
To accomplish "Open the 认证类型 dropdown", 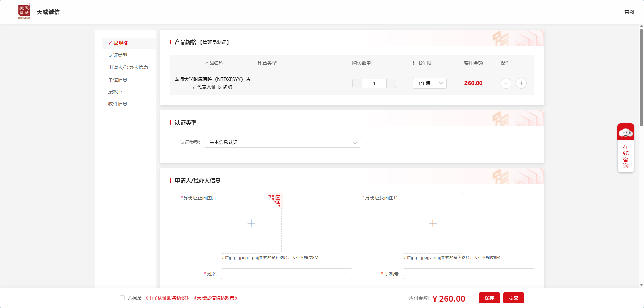I will [x=282, y=142].
